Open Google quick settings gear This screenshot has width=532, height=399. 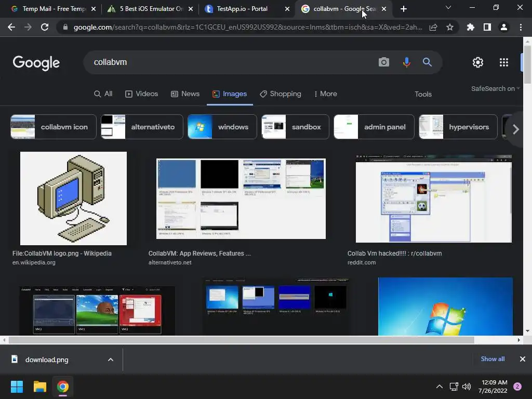tap(478, 62)
